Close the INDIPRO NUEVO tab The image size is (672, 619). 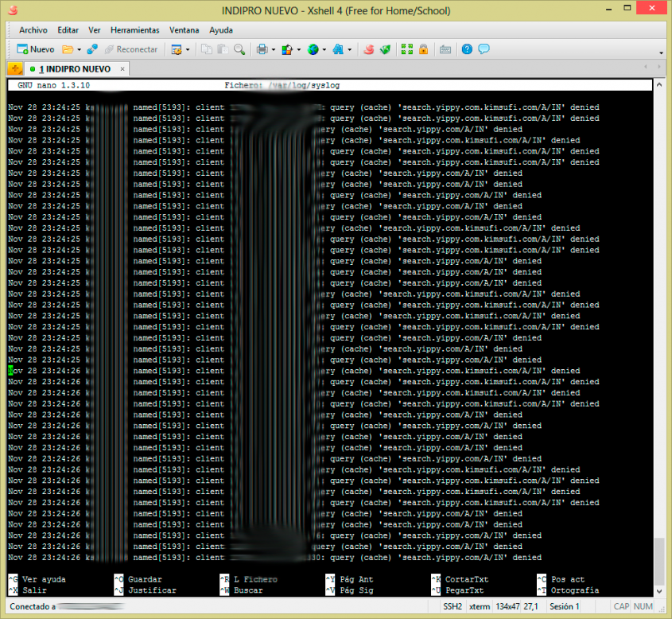coord(122,69)
